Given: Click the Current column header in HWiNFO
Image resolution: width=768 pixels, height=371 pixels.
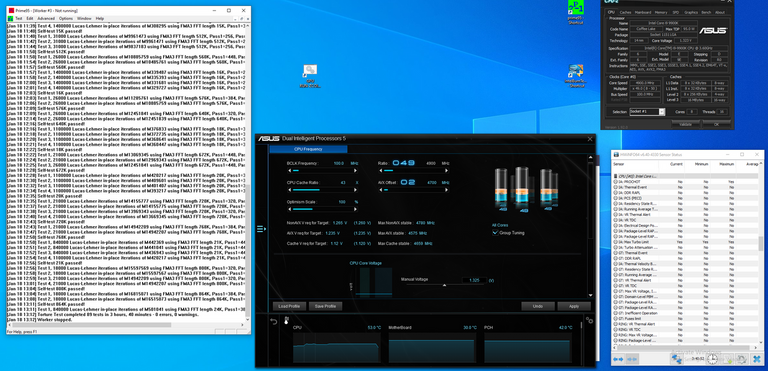Looking at the screenshot, I should click(676, 164).
